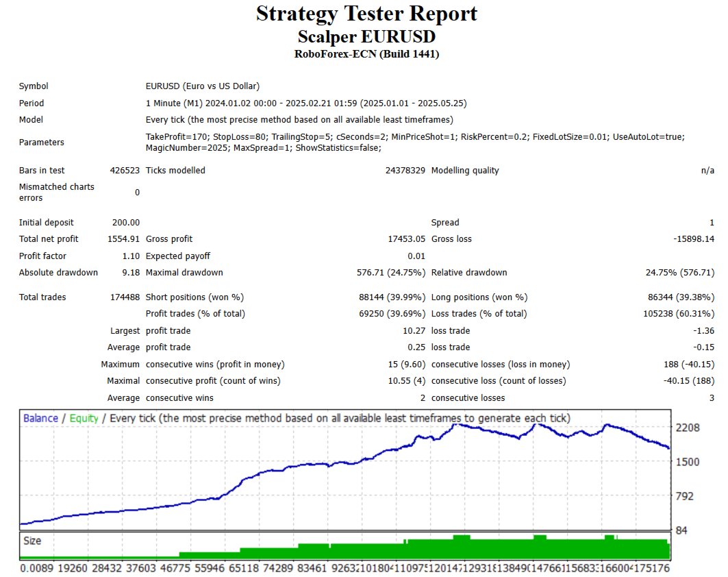Viewport: 728px width, 577px height.
Task: Click the Model value 'Every tick' description
Action: (x=299, y=120)
